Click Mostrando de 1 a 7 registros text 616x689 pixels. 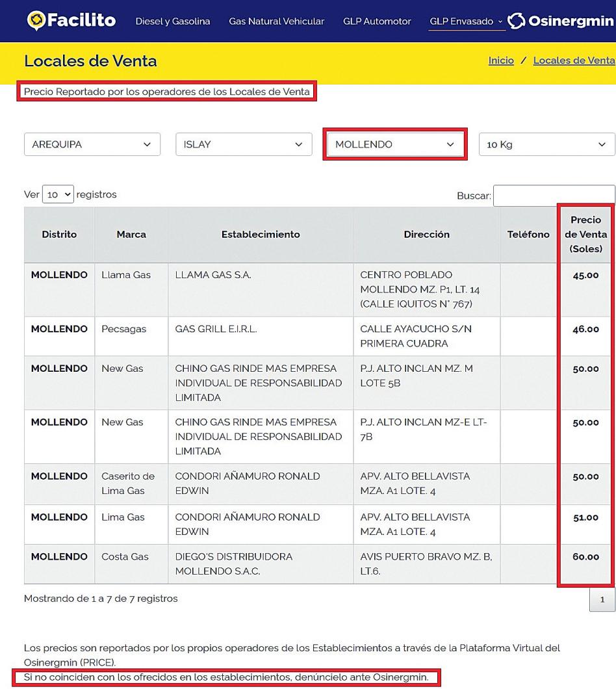101,599
